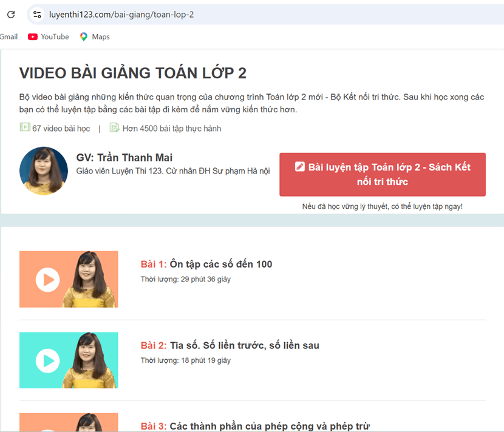Open the Bài 3 video thumbnail

click(x=69, y=422)
